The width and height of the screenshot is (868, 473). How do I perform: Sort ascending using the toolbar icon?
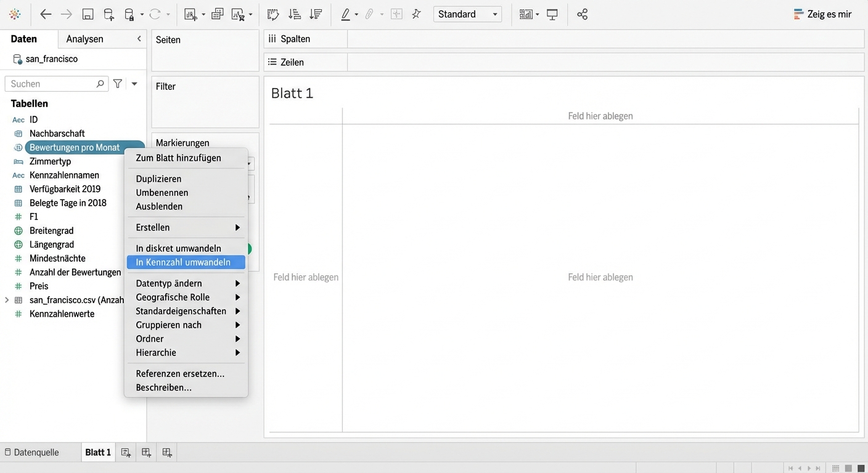click(x=294, y=14)
